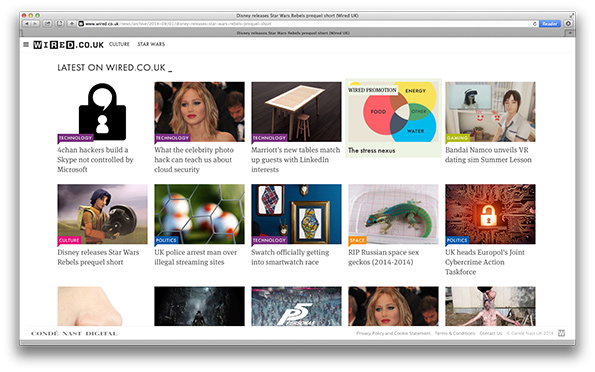Screen dimensions: 595x372
Task: Click the skin close-up thumbnail in third row
Action: [102, 306]
